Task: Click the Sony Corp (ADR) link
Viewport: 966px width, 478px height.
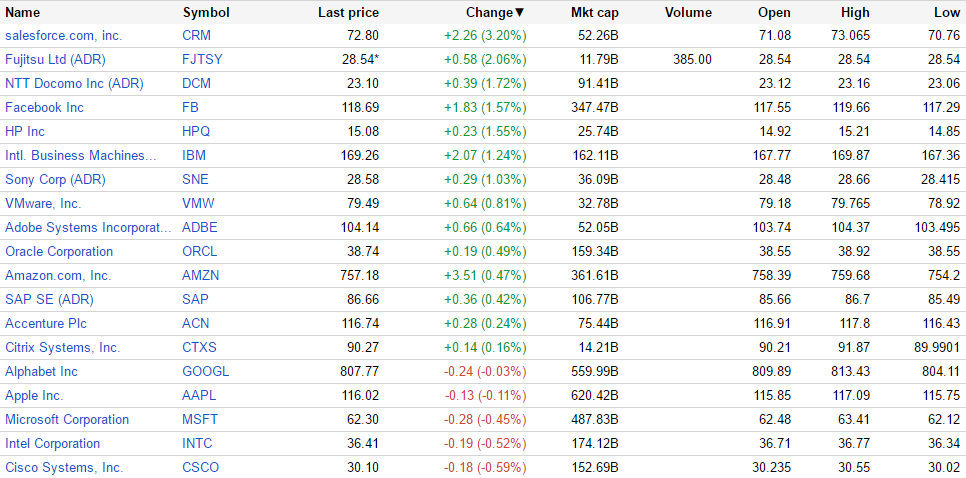Action: [55, 179]
